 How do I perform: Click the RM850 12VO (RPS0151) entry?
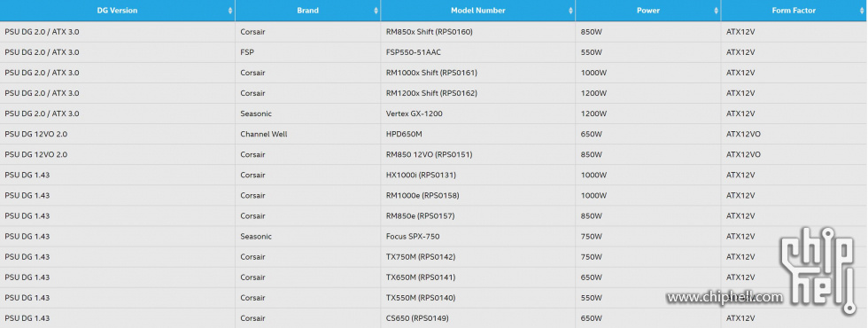429,154
